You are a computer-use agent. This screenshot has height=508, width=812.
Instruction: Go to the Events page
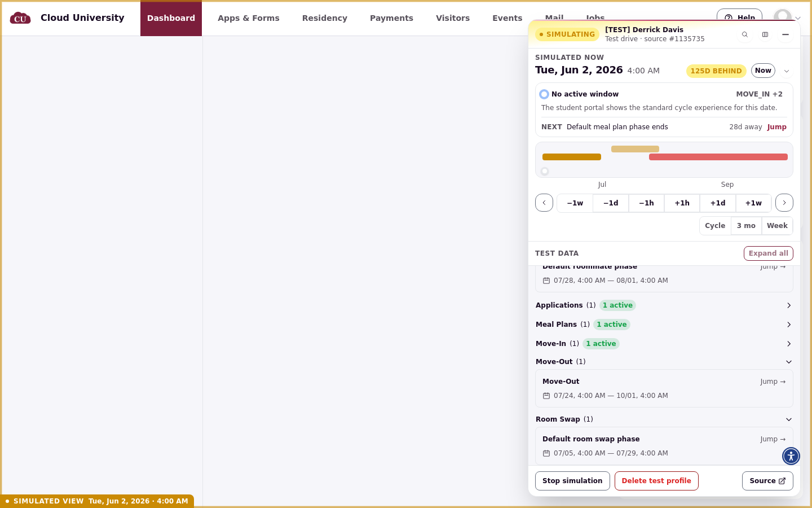[507, 18]
